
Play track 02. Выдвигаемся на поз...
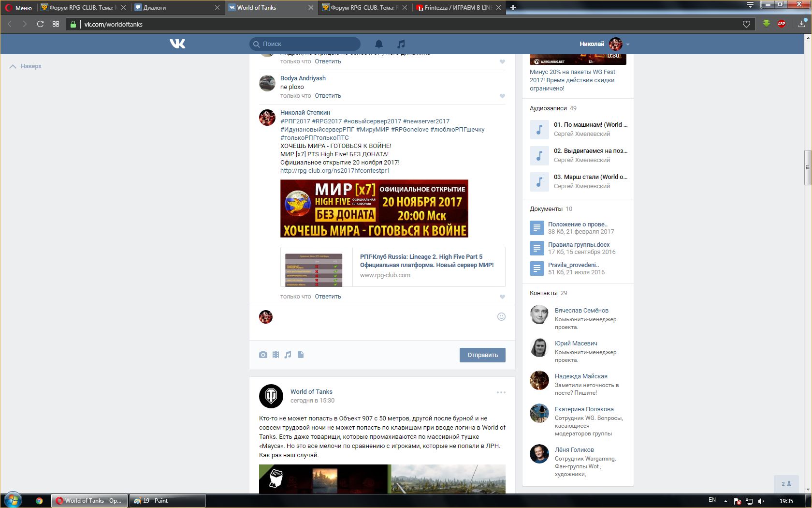click(x=539, y=156)
